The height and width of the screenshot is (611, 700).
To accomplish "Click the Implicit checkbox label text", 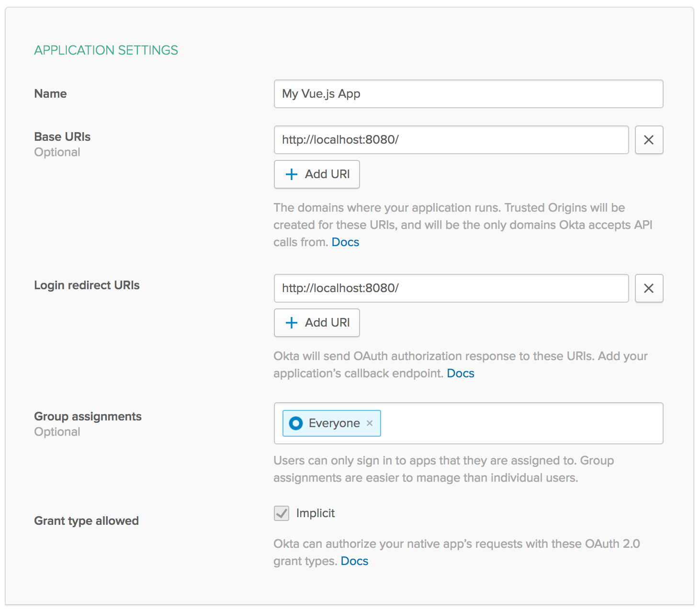I will click(x=316, y=513).
